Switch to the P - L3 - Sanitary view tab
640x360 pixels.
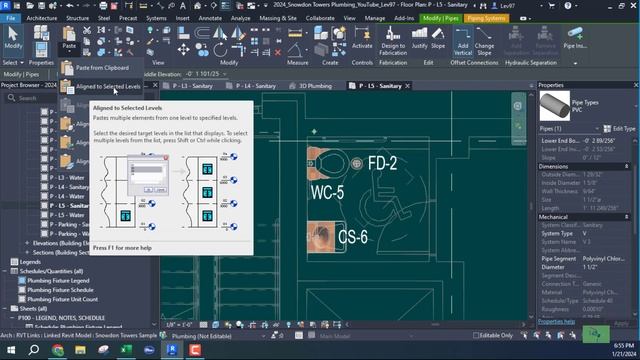(193, 86)
